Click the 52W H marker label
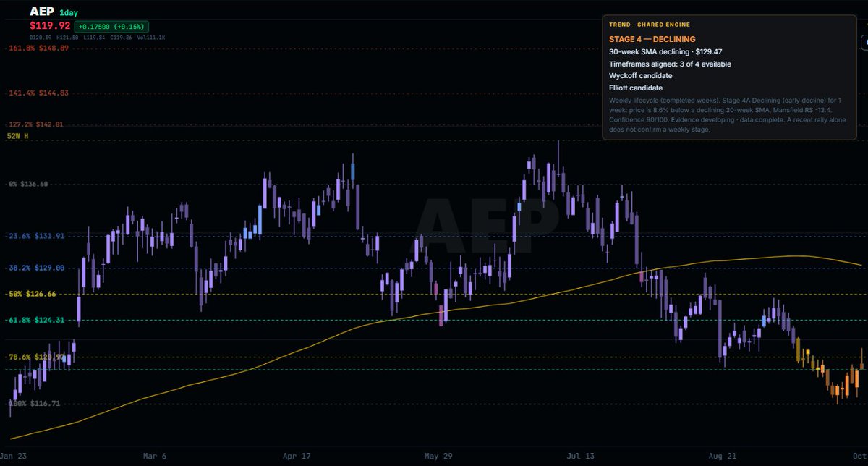 click(x=17, y=135)
